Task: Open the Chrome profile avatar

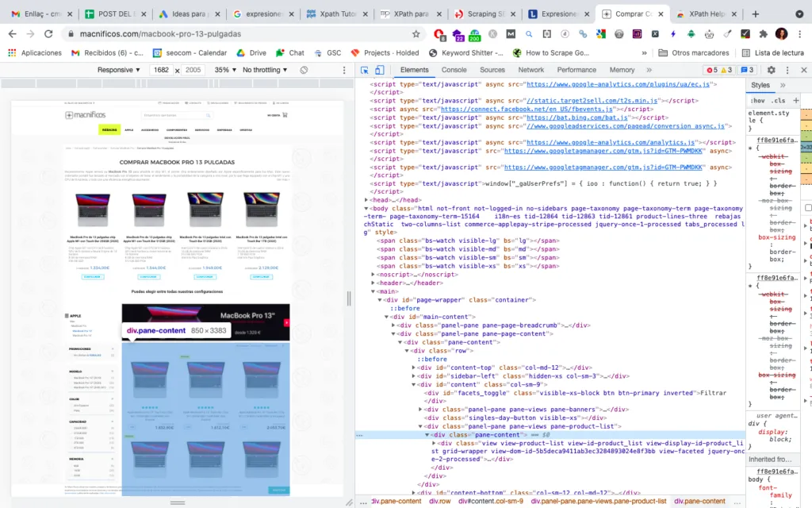Action: 781,33
